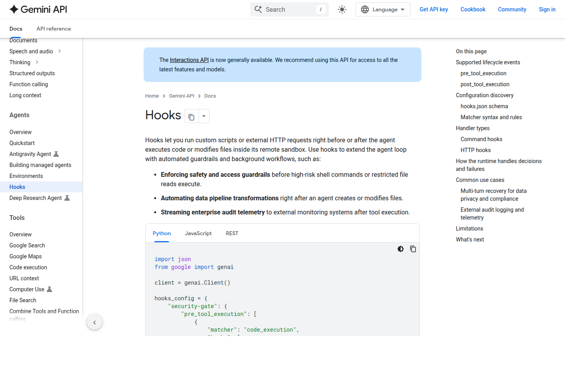Jump to Configuration discovery section
565x392 pixels.
tap(485, 95)
